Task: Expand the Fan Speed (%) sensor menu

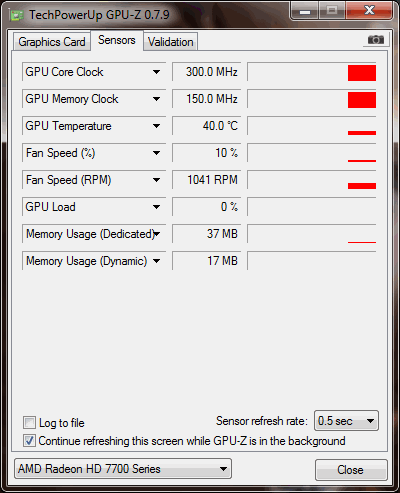Action: tap(156, 153)
